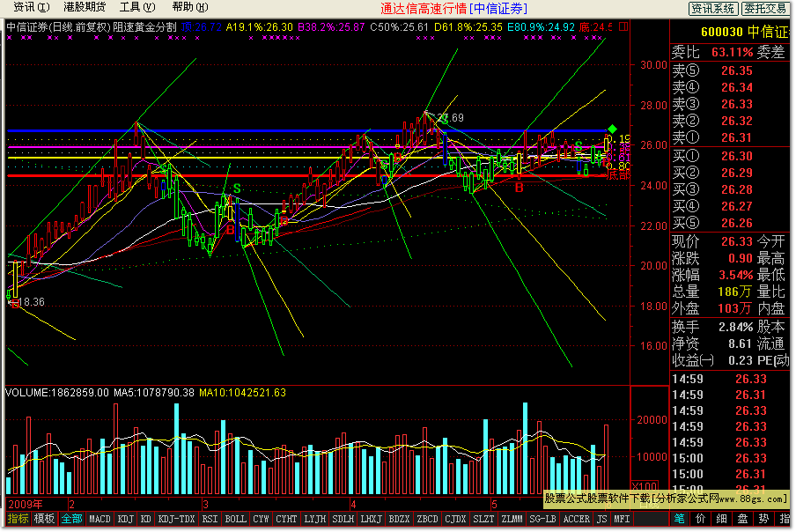796x532 pixels.
Task: Select the 指标 tab
Action: [x=18, y=519]
